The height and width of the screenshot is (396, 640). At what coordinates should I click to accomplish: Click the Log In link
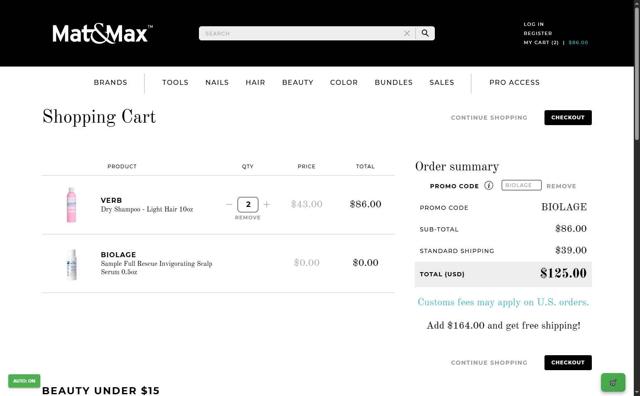[x=533, y=24]
